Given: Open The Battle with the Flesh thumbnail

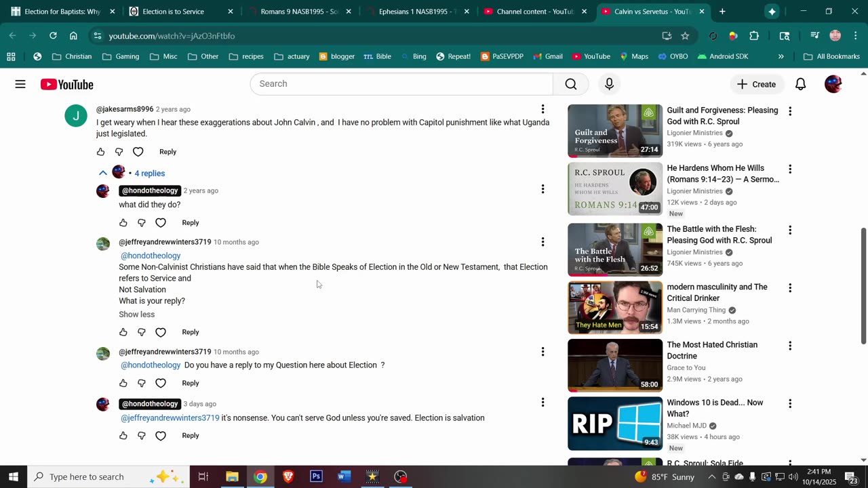Looking at the screenshot, I should tap(615, 250).
